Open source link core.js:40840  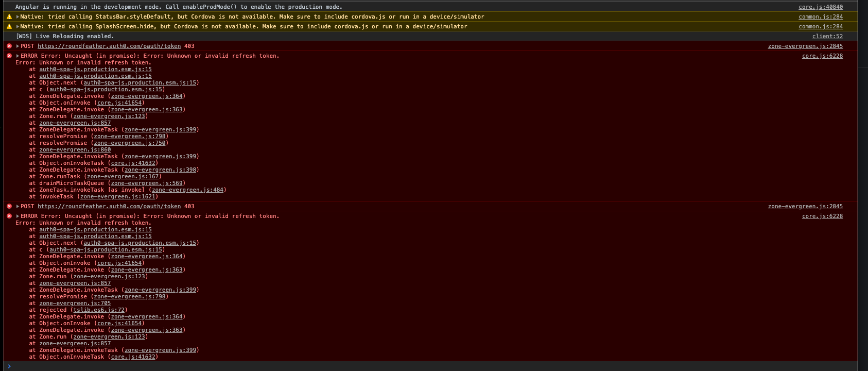[821, 7]
